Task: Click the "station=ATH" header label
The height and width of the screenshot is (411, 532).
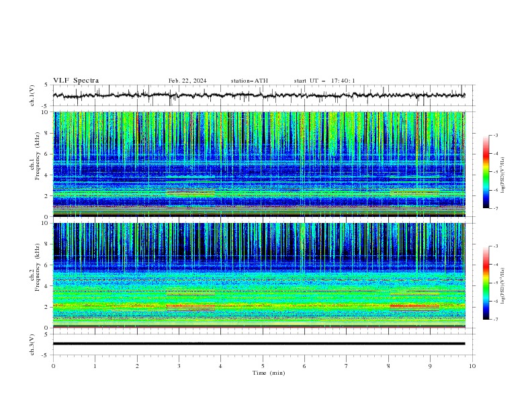Action: 249,81
